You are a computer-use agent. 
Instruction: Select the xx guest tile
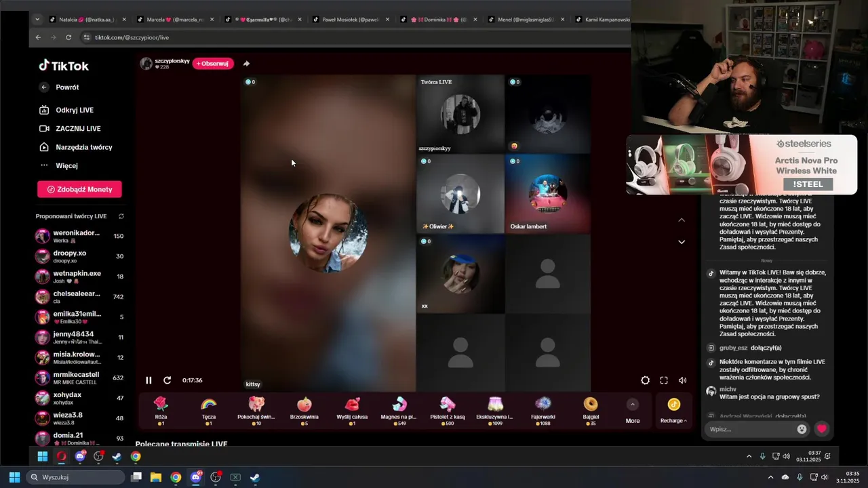[x=460, y=274]
